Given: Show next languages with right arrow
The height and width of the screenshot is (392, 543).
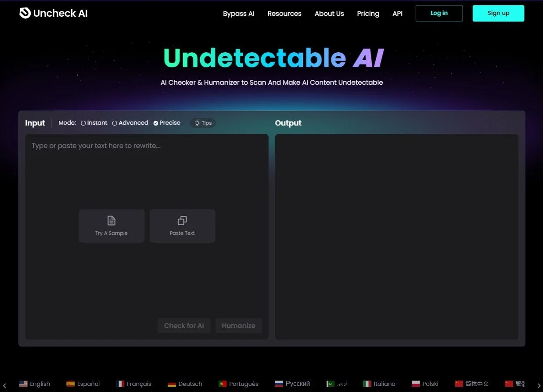Looking at the screenshot, I should coord(539,386).
